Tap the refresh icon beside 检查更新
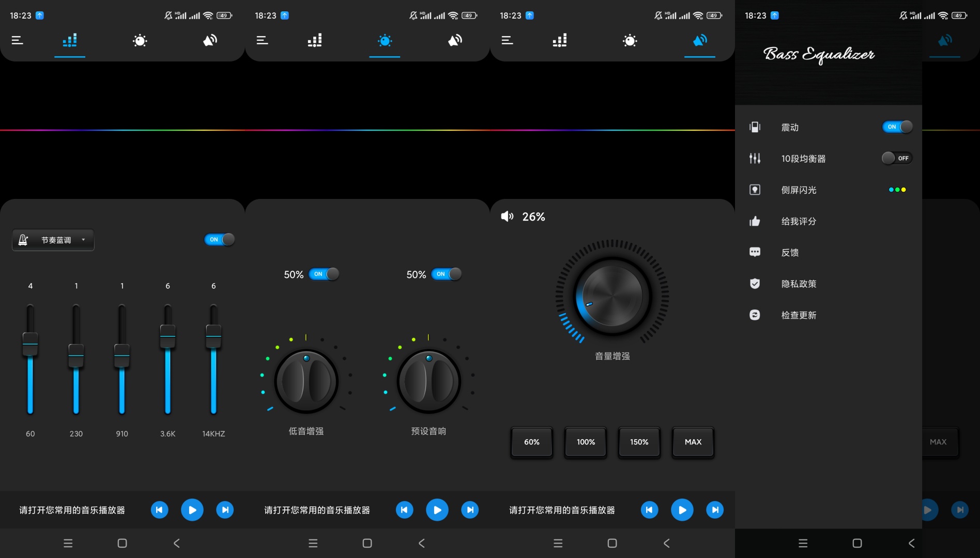This screenshot has width=980, height=558. (x=755, y=315)
